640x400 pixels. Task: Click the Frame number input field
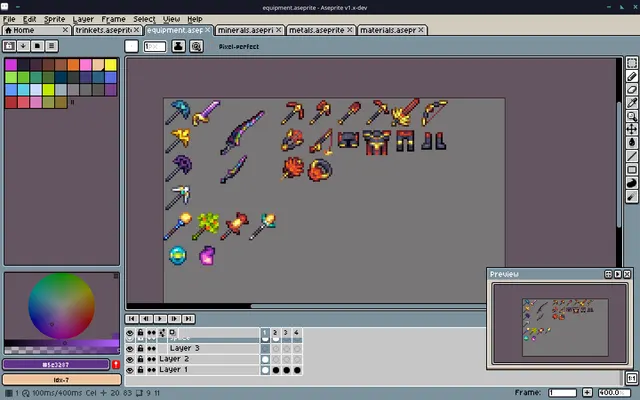click(x=562, y=393)
